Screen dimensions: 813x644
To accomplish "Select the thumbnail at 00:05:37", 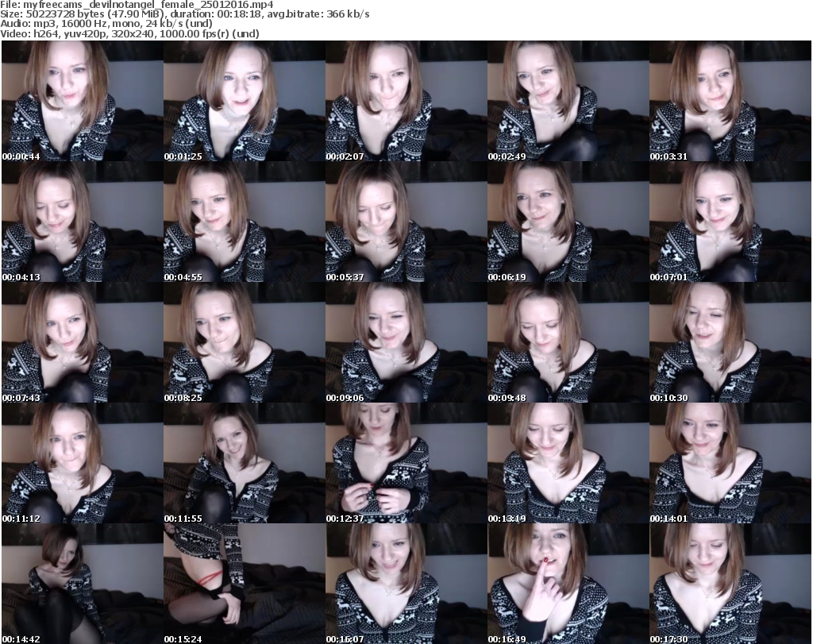I will click(x=406, y=222).
